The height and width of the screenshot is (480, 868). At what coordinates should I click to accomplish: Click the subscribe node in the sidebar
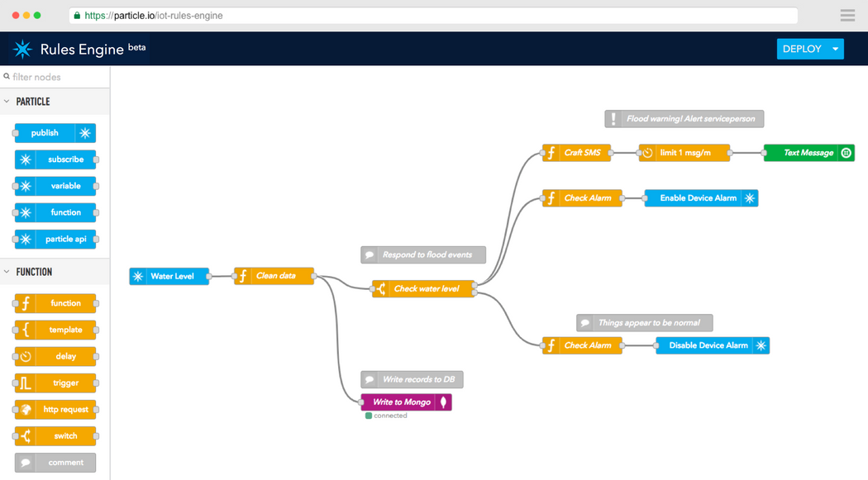click(x=55, y=159)
